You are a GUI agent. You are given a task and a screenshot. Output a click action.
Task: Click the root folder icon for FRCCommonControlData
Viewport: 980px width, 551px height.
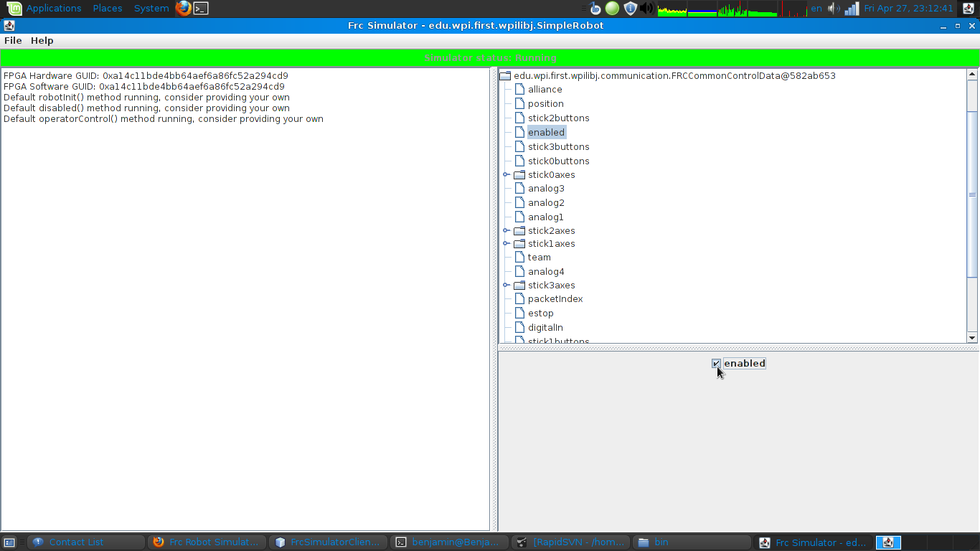point(505,75)
